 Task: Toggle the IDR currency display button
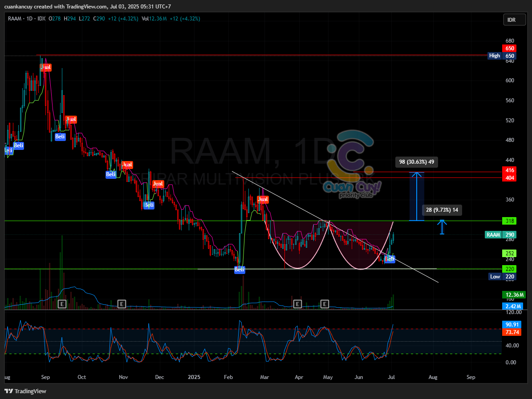(514, 20)
